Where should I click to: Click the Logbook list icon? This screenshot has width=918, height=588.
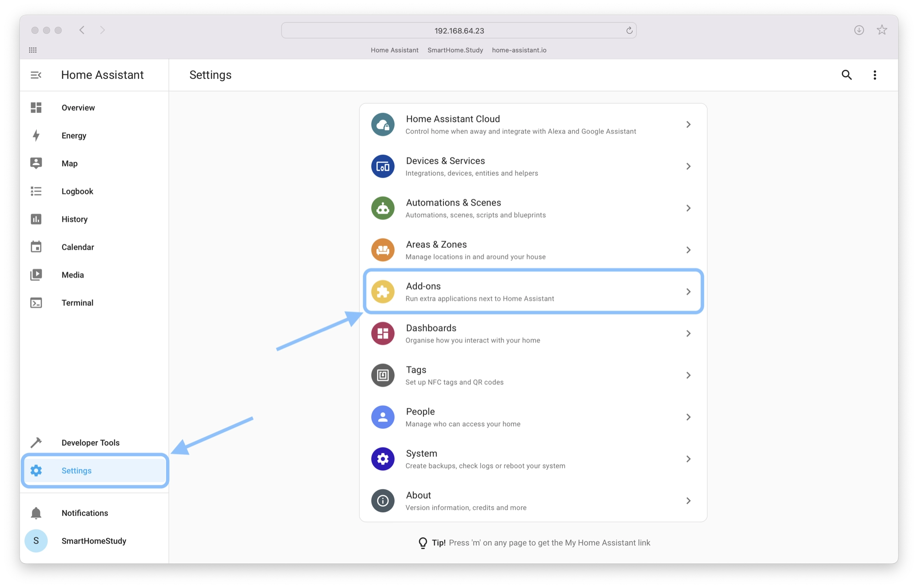pyautogui.click(x=36, y=191)
